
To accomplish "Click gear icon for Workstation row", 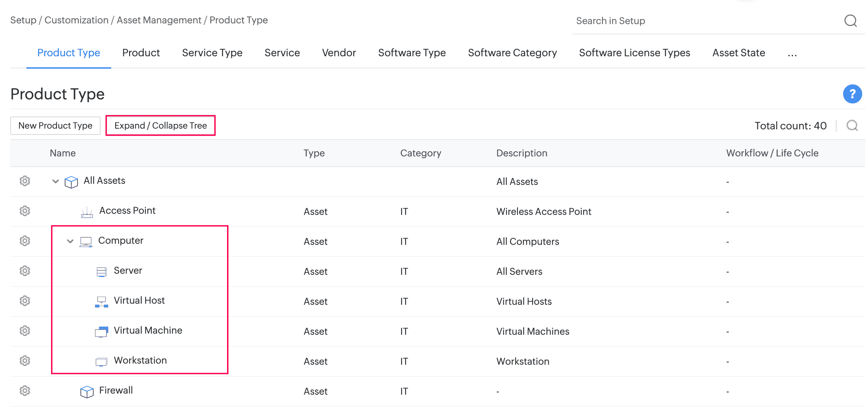I will [25, 361].
